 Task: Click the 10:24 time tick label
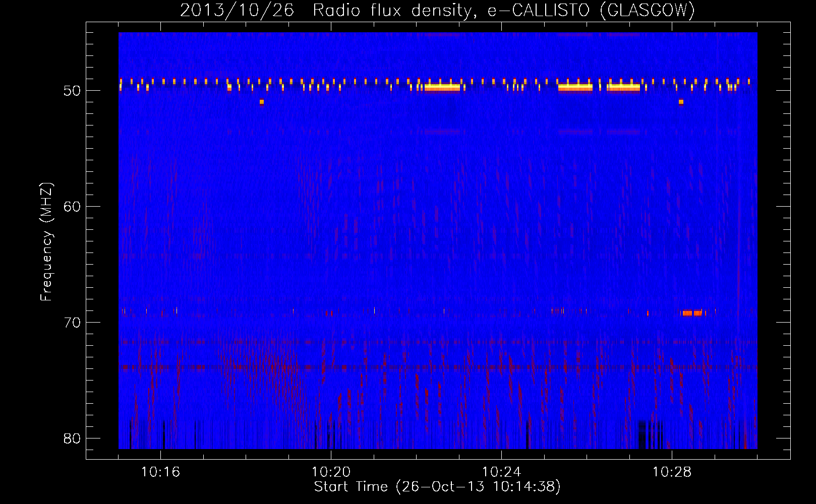point(501,472)
